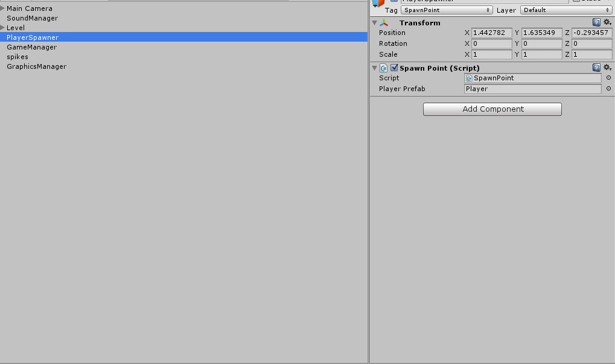615x364 pixels.
Task: Click the Scale Z input field
Action: coord(592,54)
